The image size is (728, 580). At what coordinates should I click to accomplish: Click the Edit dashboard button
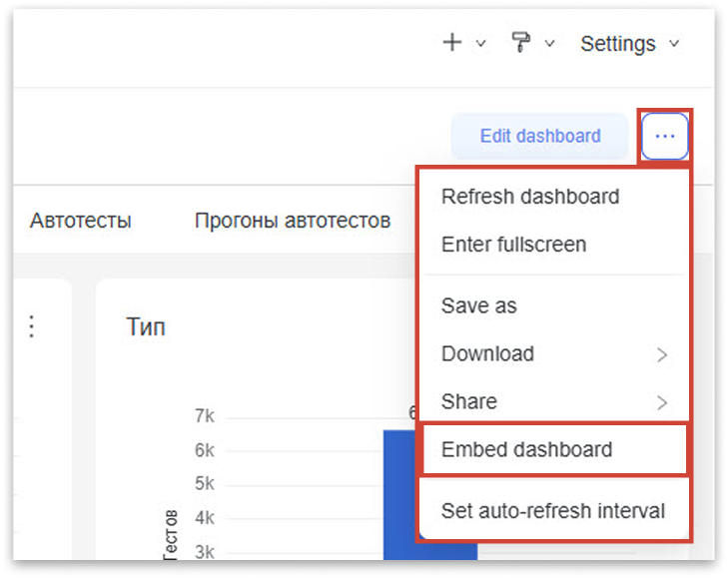tap(540, 136)
